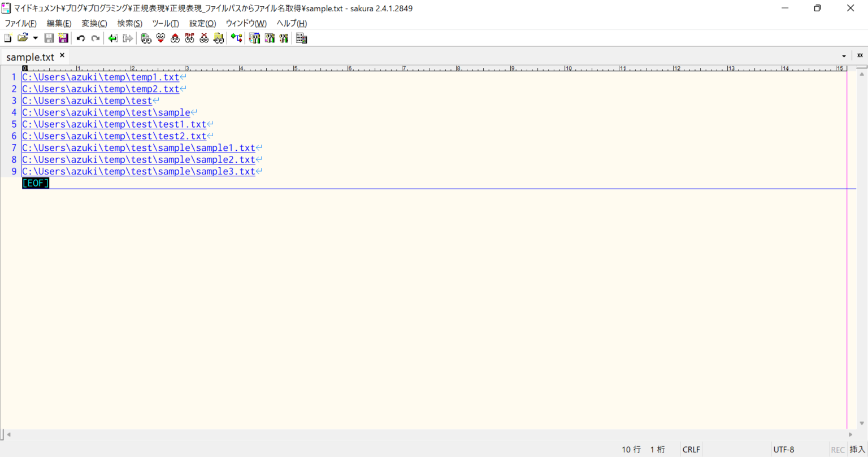This screenshot has width=868, height=457.
Task: Toggle REC macro recording indicator
Action: pyautogui.click(x=837, y=450)
